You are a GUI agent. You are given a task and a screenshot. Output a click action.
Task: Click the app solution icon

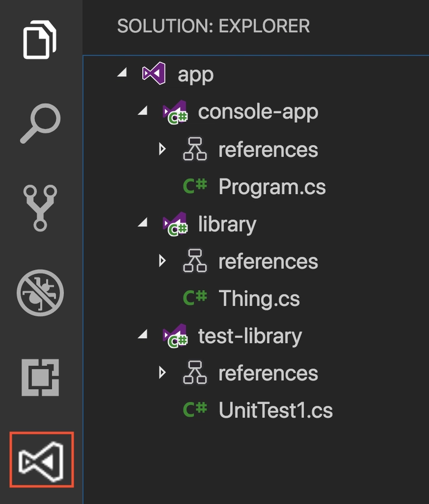(154, 73)
